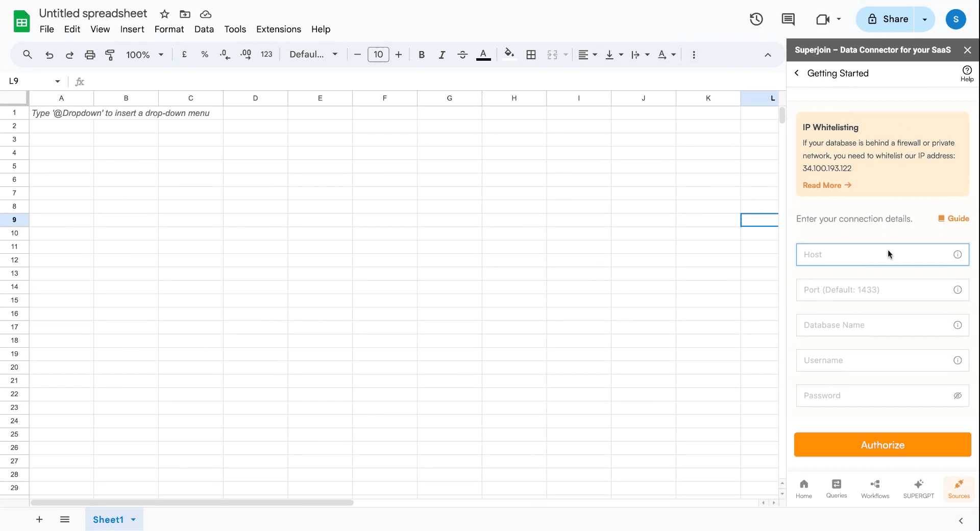
Task: Open the Google account avatar
Action: point(955,19)
